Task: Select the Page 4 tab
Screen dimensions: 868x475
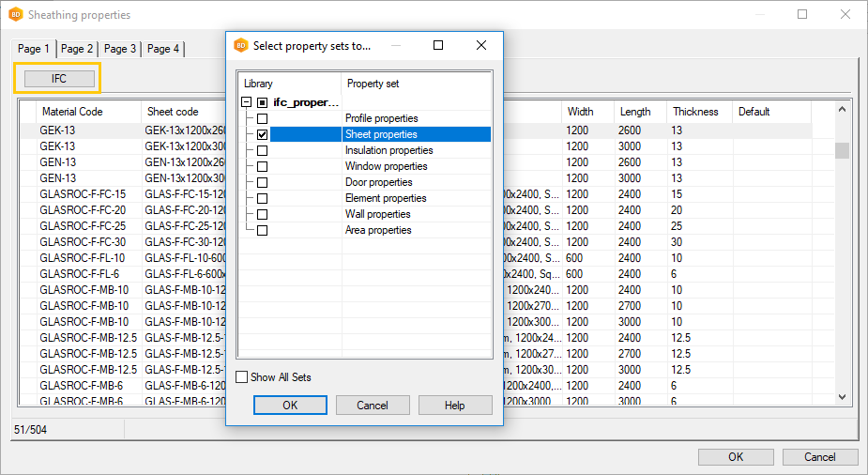Action: [x=163, y=49]
